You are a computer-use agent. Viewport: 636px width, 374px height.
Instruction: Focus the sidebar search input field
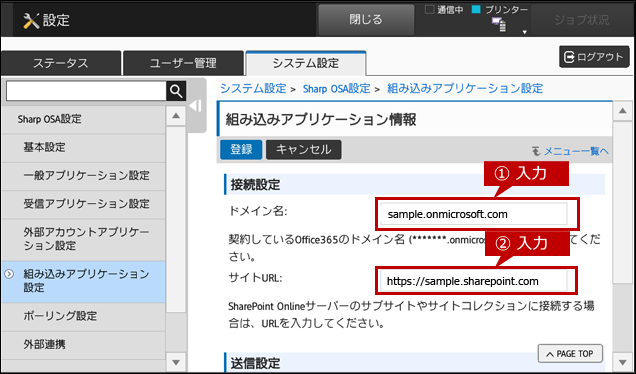86,91
